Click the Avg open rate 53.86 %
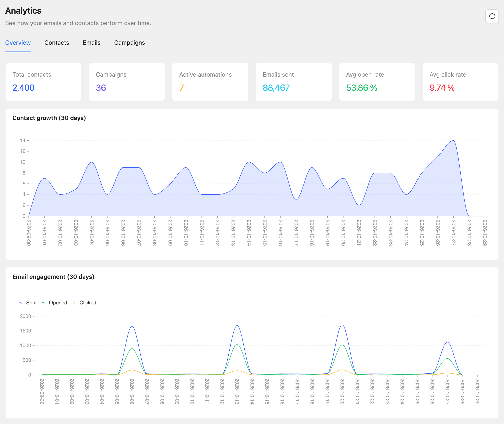Image resolution: width=504 pixels, height=424 pixels. click(362, 88)
